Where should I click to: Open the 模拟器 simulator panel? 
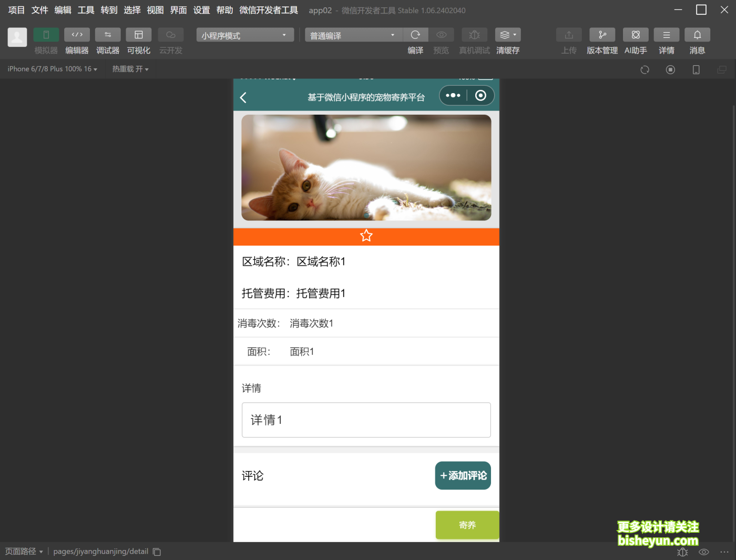46,34
